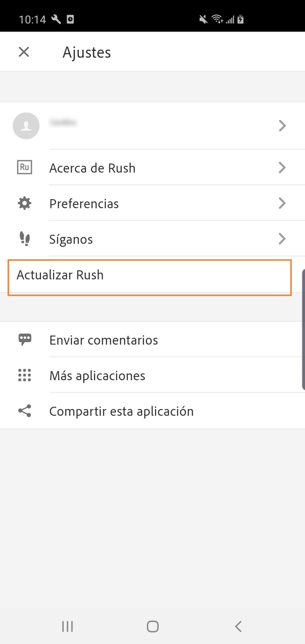Tap the wrench icon in the status bar
The height and width of the screenshot is (644, 305).
(x=56, y=19)
